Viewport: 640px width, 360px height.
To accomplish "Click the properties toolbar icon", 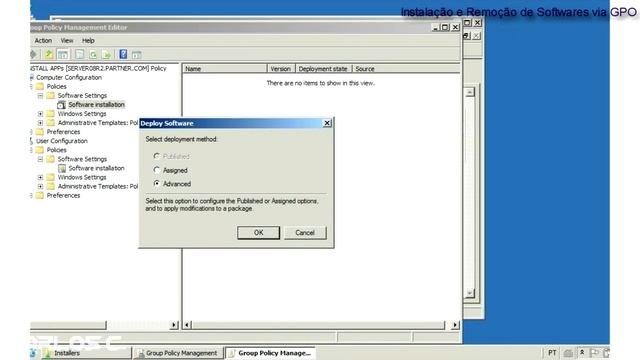I will (x=80, y=54).
